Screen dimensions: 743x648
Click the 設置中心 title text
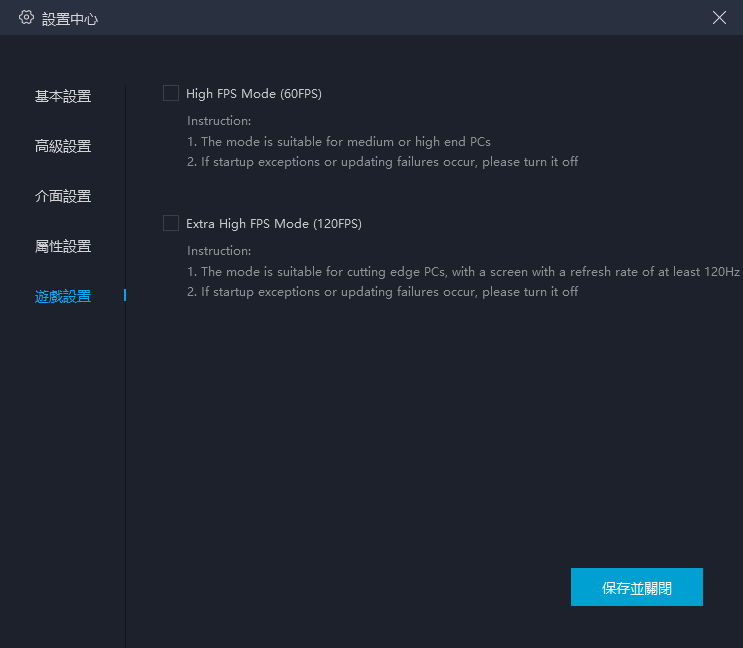70,19
